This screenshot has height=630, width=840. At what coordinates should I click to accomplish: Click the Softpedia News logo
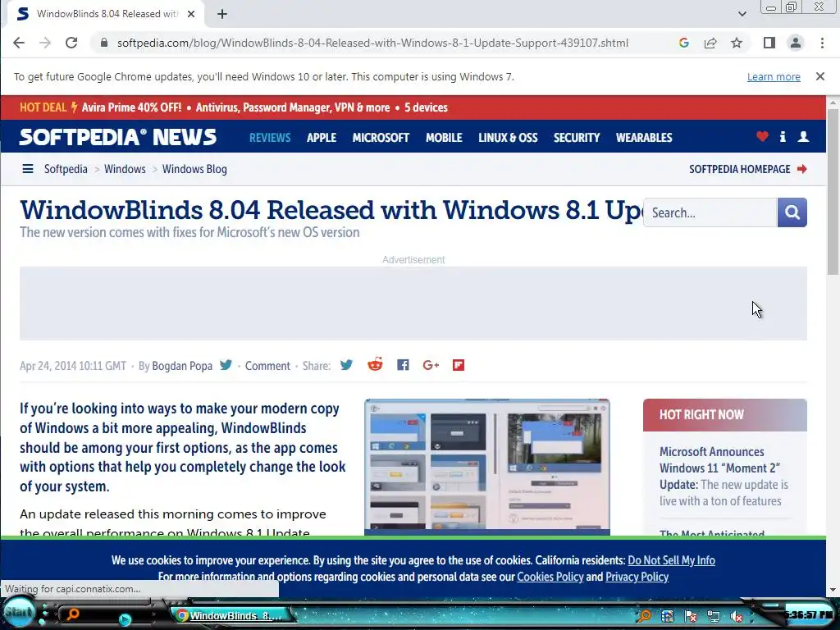click(x=118, y=137)
